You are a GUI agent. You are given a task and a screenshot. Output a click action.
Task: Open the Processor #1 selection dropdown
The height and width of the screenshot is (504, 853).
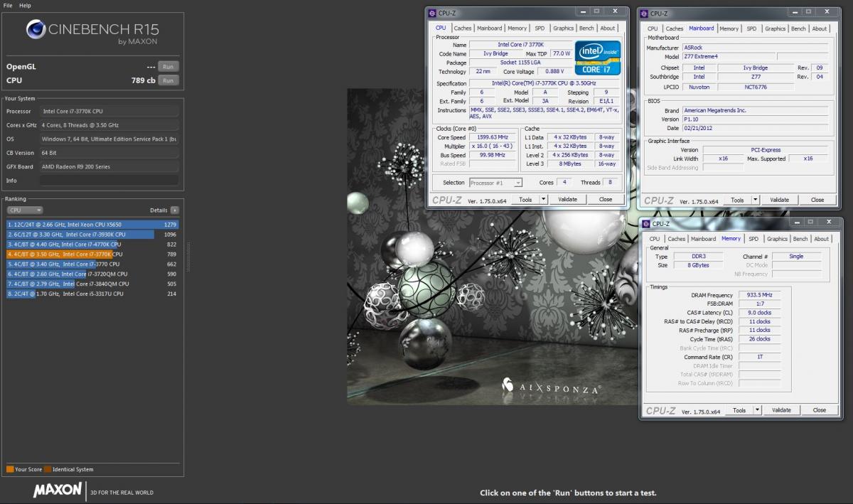point(496,183)
